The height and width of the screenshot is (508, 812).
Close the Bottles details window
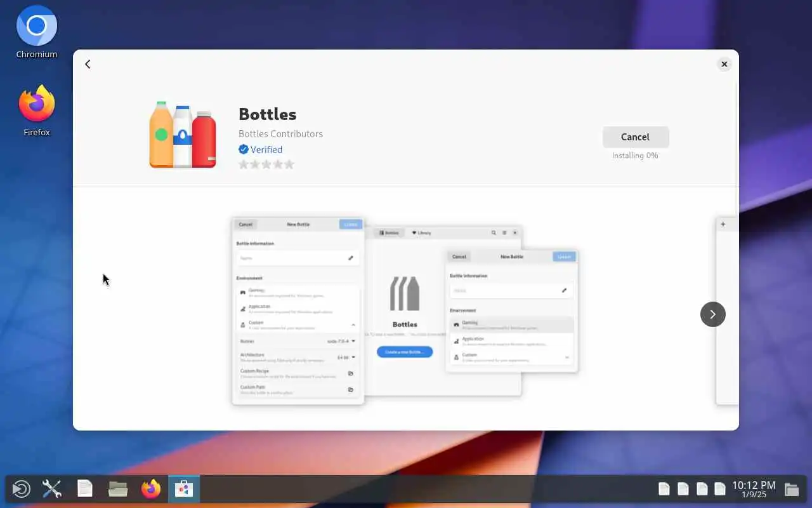[724, 64]
